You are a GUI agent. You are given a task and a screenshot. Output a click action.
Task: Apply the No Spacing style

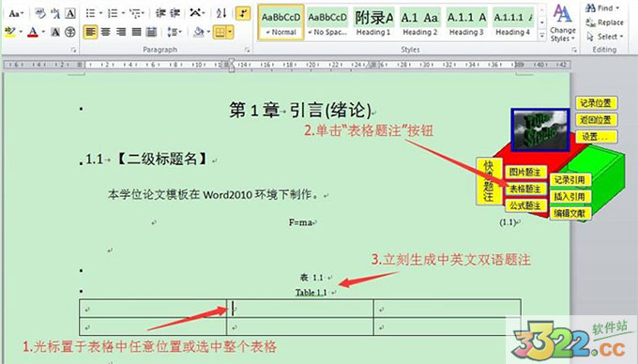[327, 23]
